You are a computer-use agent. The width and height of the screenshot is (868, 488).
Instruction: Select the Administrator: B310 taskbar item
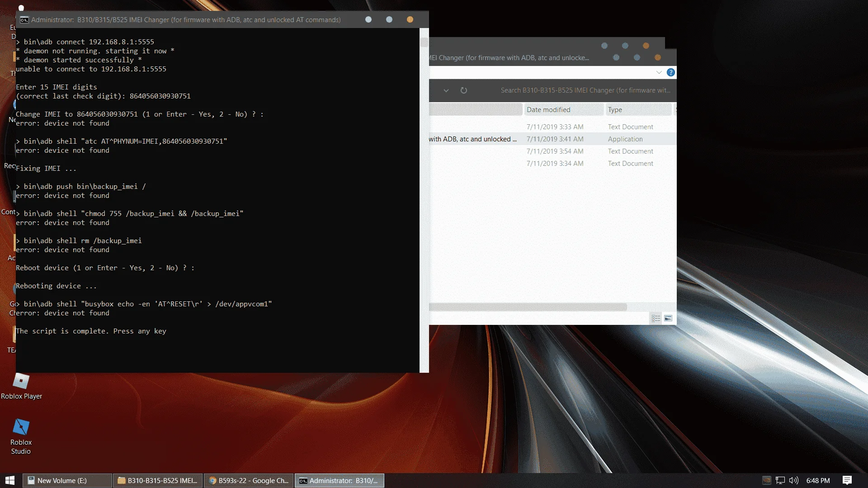[x=340, y=480]
